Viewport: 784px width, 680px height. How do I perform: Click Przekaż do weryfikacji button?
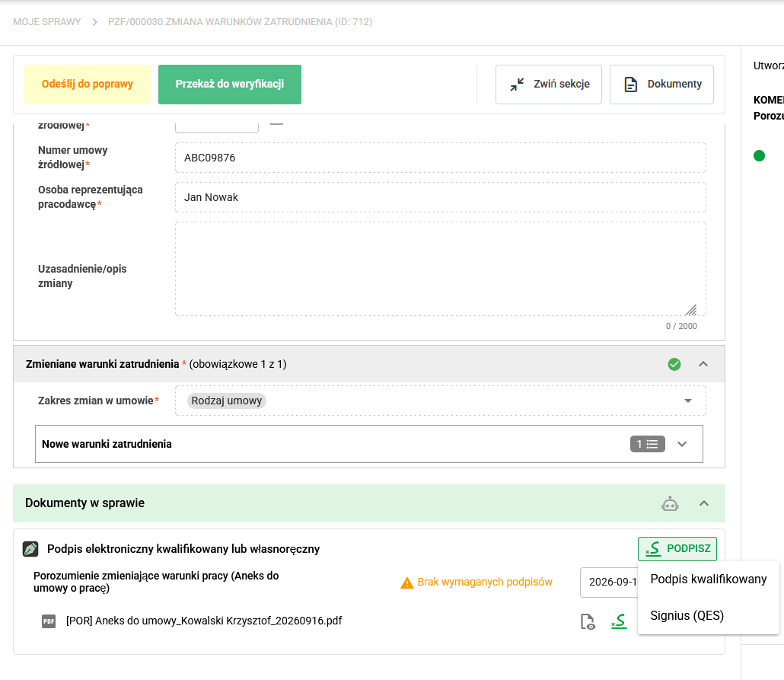230,84
